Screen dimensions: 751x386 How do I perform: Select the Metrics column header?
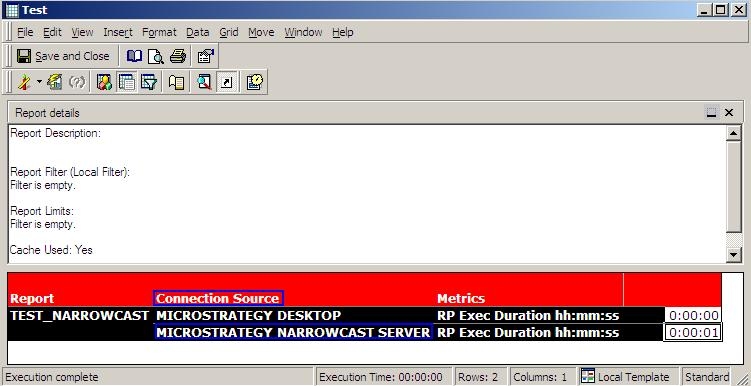point(461,298)
